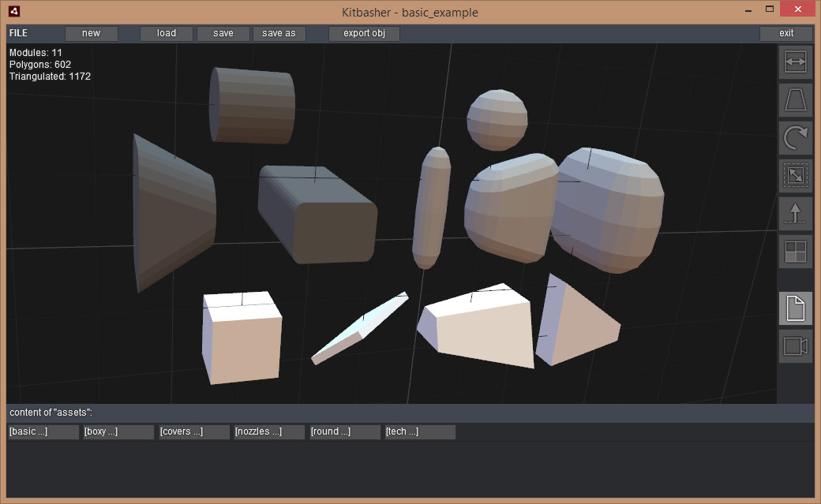Toggle the video camera view icon
The width and height of the screenshot is (821, 504).
click(795, 346)
